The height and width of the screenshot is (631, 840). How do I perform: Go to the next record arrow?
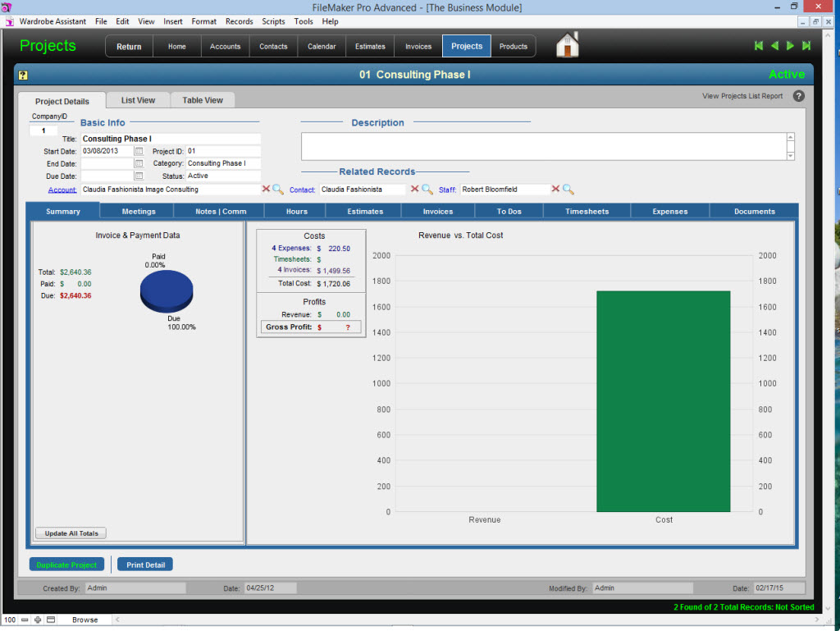[790, 46]
